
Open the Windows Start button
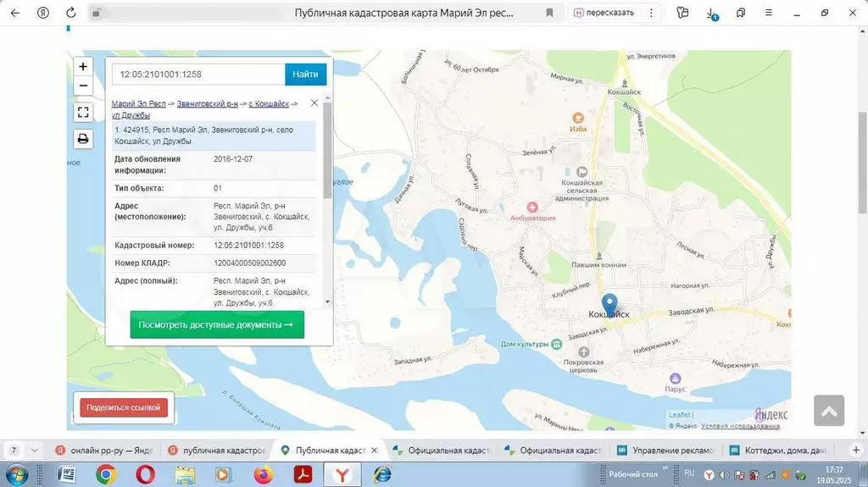click(16, 475)
